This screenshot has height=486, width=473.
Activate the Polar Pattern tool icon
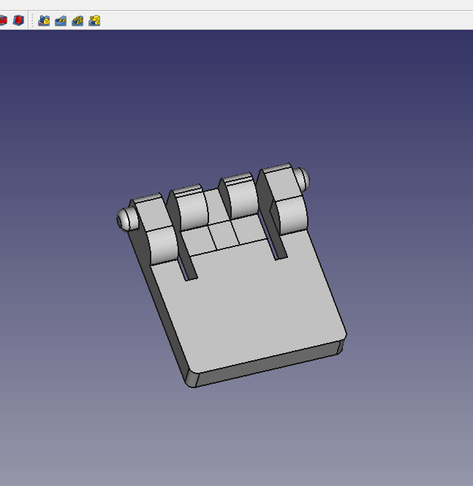[77, 21]
